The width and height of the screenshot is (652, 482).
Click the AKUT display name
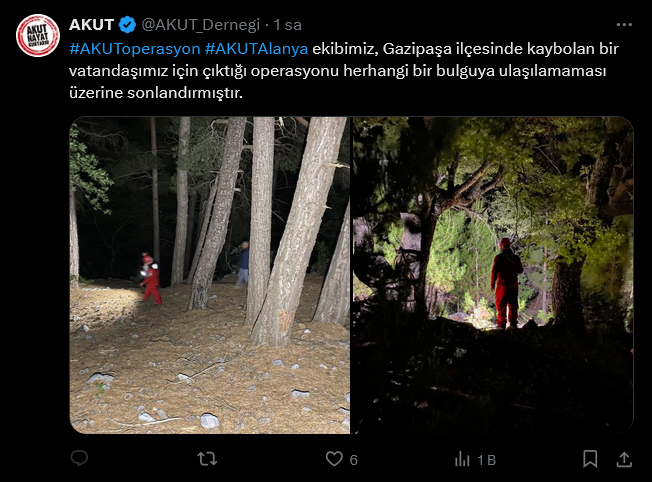(x=91, y=25)
